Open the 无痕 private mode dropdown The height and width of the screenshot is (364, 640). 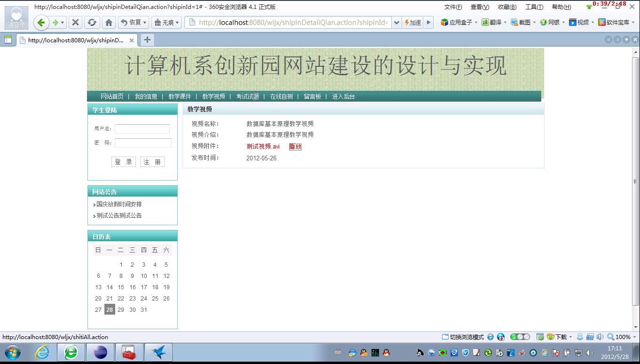coord(177,22)
